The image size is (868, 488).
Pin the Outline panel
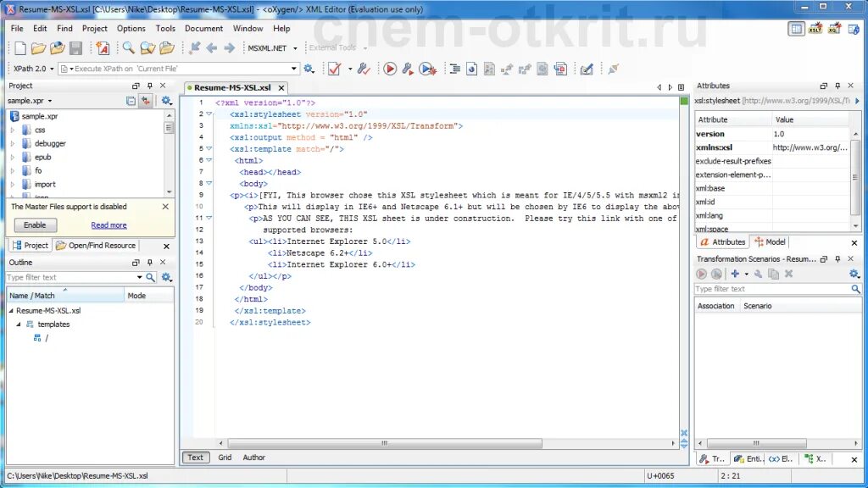tap(149, 263)
